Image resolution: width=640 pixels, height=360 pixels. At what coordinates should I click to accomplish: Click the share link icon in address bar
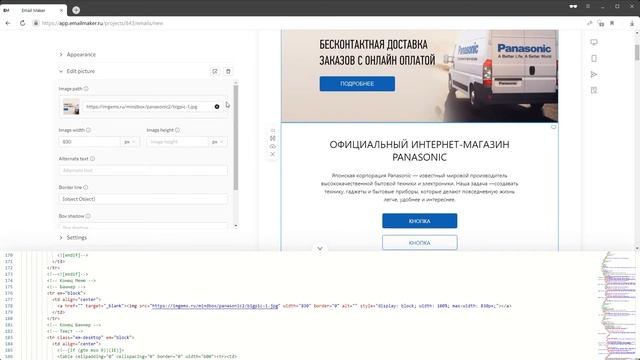(x=589, y=23)
